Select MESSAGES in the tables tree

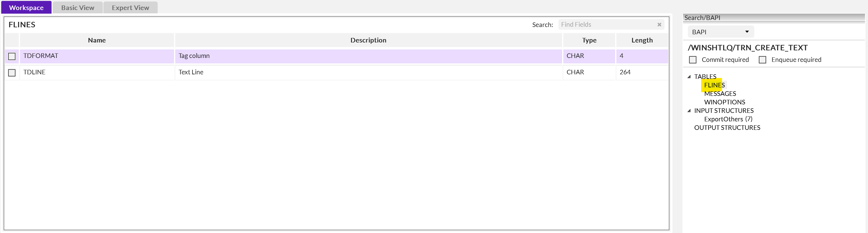pyautogui.click(x=720, y=94)
